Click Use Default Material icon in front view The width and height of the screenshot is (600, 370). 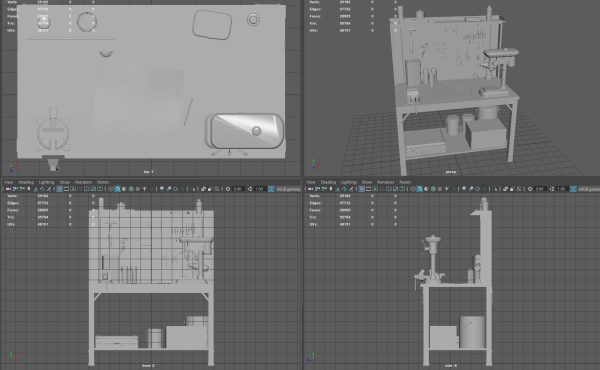click(x=124, y=189)
